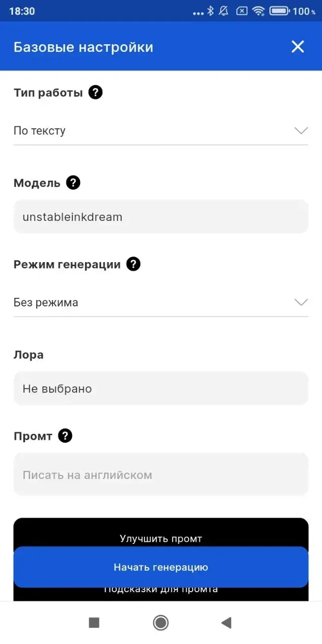322x644 pixels.
Task: Open Подсказки для промта
Action: [161, 588]
